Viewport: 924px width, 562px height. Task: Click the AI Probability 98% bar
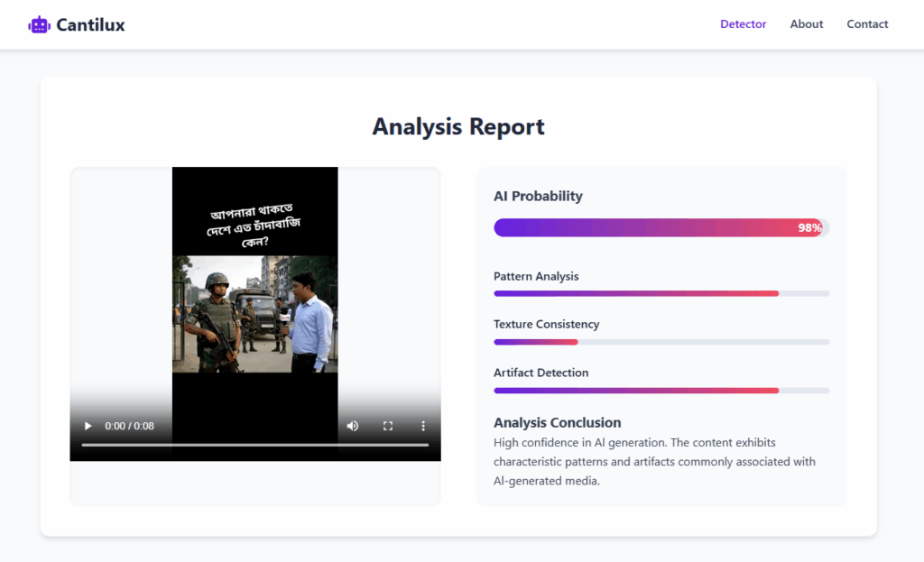coord(661,228)
